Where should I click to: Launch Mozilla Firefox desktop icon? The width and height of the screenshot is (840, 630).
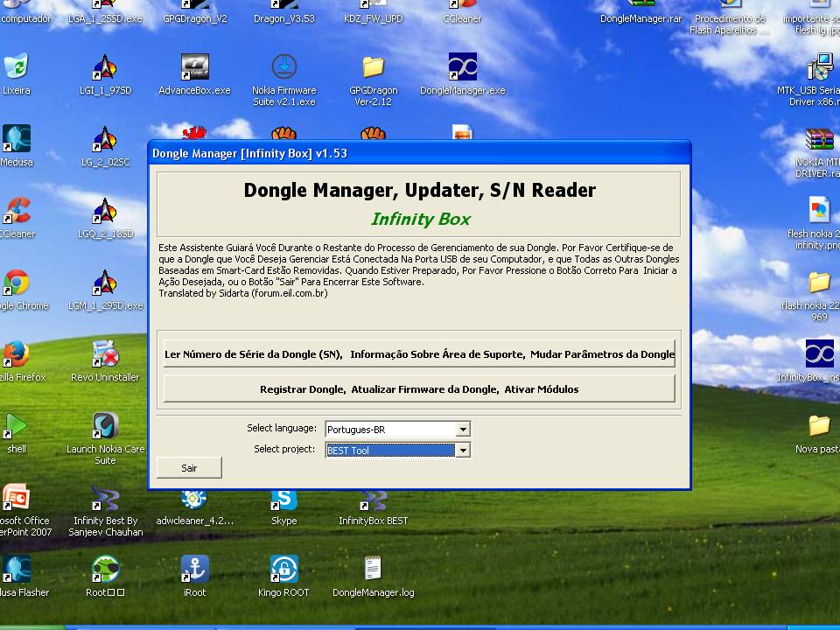pyautogui.click(x=17, y=354)
